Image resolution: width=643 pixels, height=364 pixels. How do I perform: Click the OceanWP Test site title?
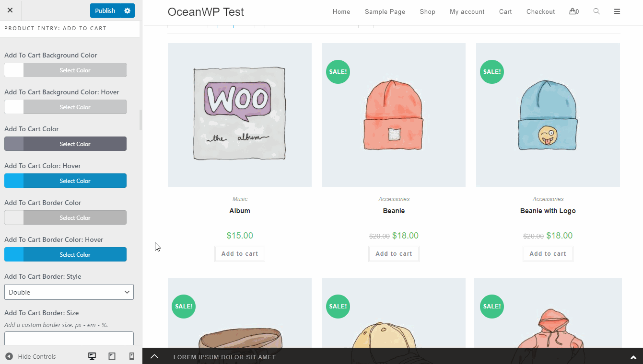[206, 12]
